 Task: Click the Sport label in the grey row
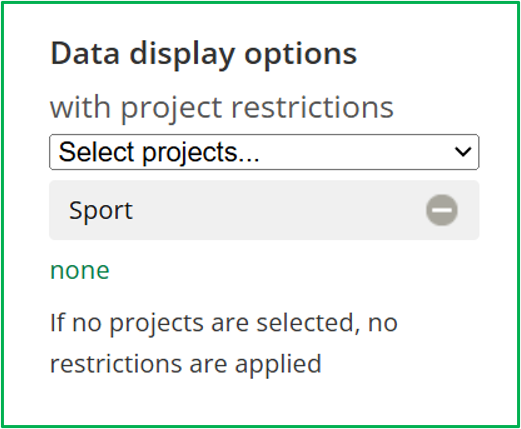pyautogui.click(x=101, y=211)
